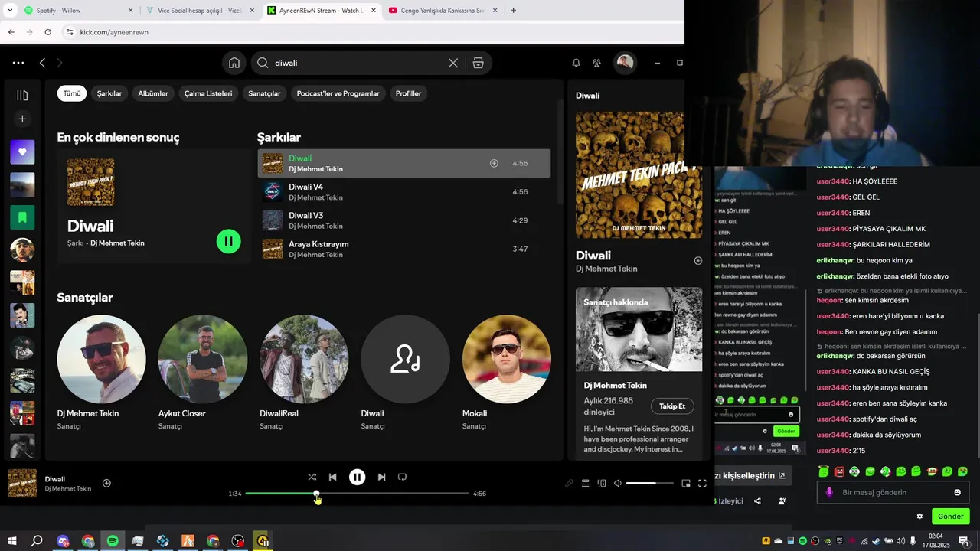Adjust the Spotify volume slider
This screenshot has width=980, height=551.
pyautogui.click(x=650, y=483)
